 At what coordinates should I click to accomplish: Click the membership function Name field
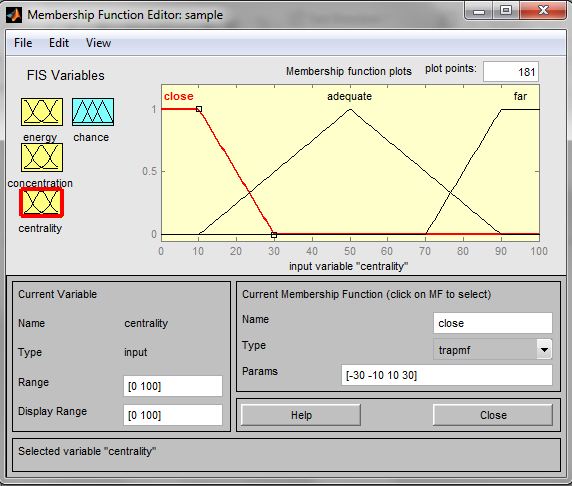pos(493,323)
